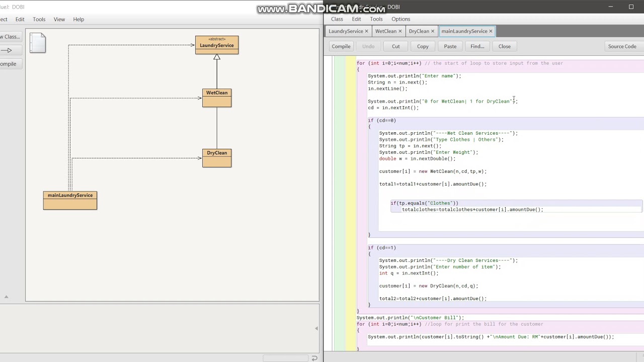Compile the class from the editor toolbar
The width and height of the screenshot is (644, 362).
tap(341, 46)
